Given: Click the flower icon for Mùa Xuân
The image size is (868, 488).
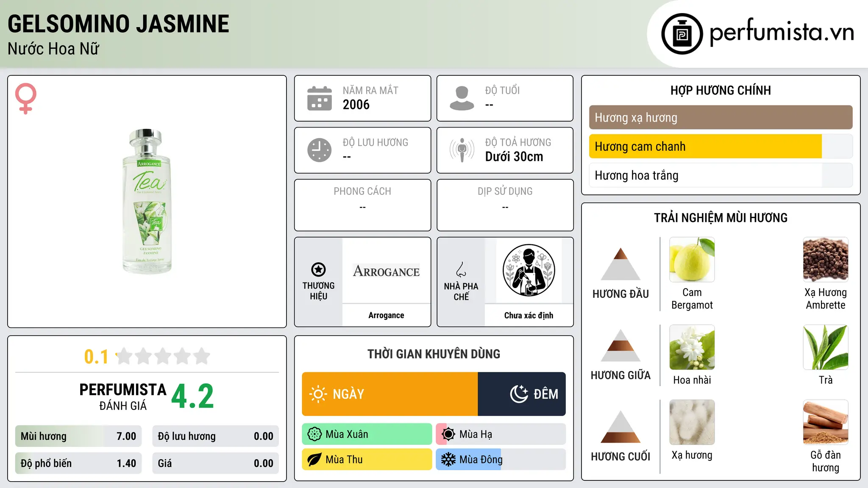Looking at the screenshot, I should [x=314, y=434].
